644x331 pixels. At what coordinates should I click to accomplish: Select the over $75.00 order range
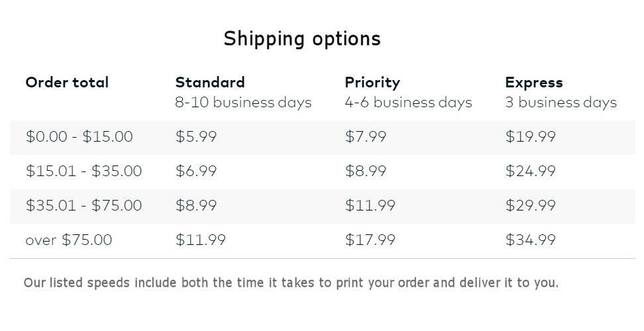(69, 240)
